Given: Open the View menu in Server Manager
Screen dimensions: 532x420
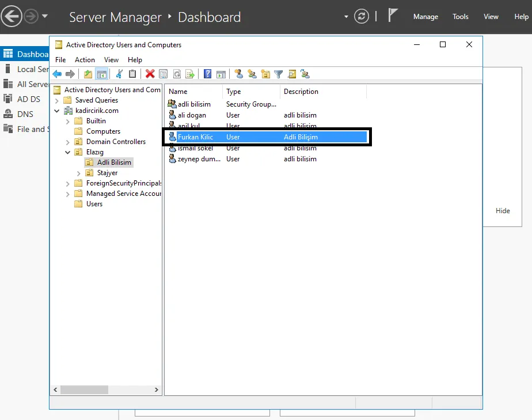Looking at the screenshot, I should coord(491,17).
